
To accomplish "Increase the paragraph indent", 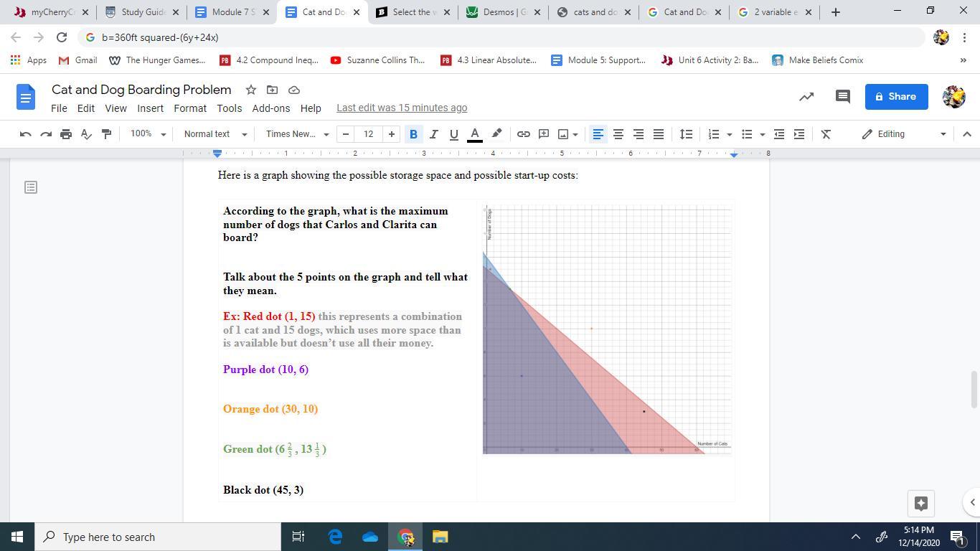I will 799,134.
